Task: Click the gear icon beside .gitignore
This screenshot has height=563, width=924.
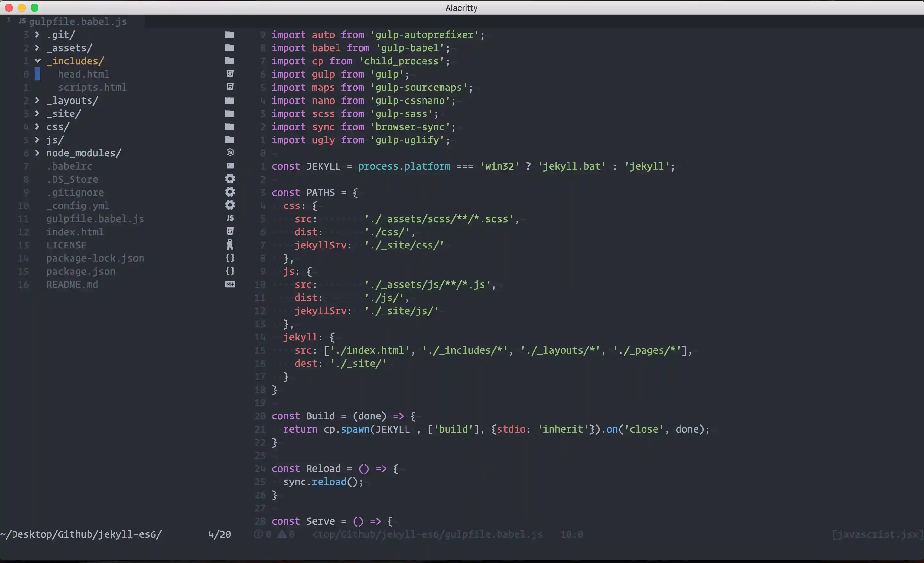Action: pos(230,192)
